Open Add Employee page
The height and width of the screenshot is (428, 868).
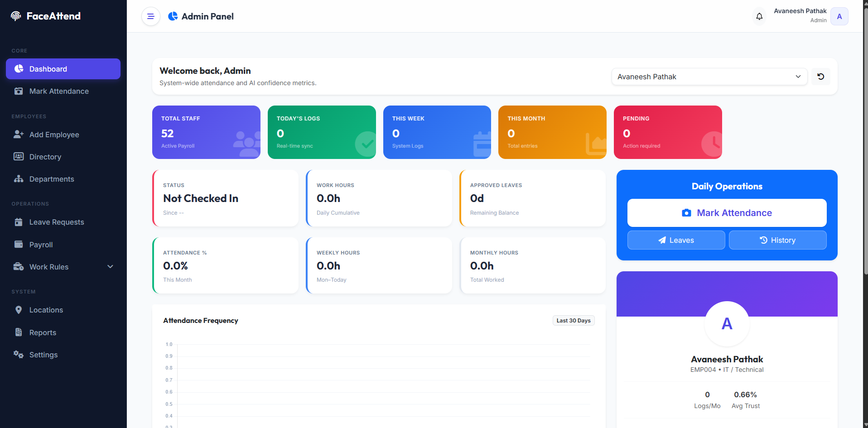coord(63,135)
